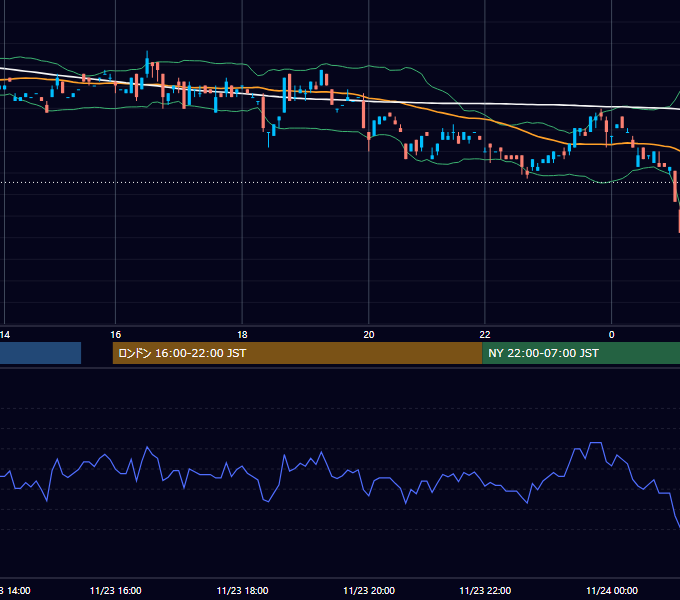The height and width of the screenshot is (600, 680).
Task: Click the blue session bar before London
Action: 40,353
